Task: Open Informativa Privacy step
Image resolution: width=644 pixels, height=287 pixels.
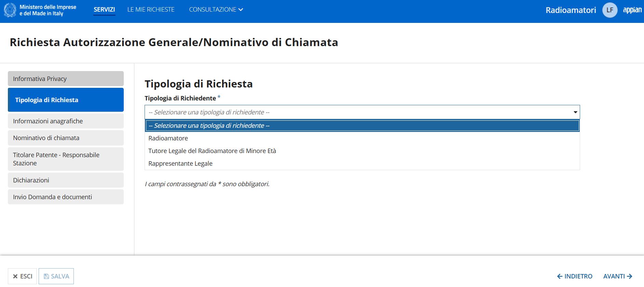Action: pos(66,79)
